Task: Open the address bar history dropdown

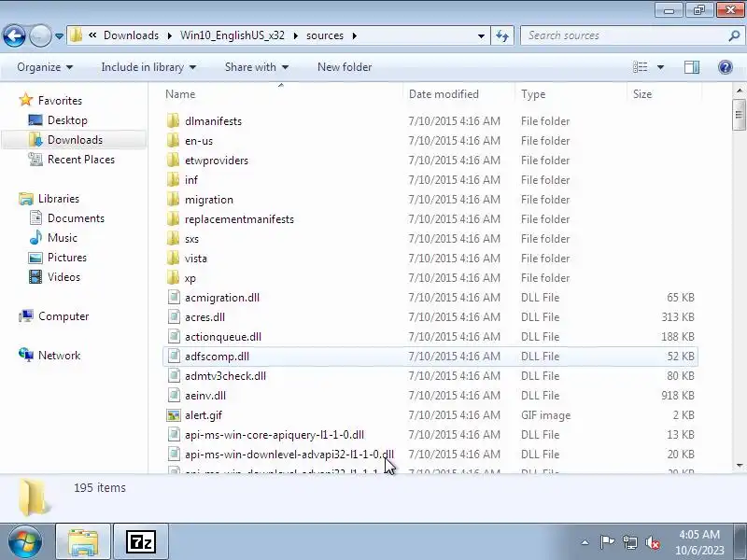Action: tap(481, 36)
